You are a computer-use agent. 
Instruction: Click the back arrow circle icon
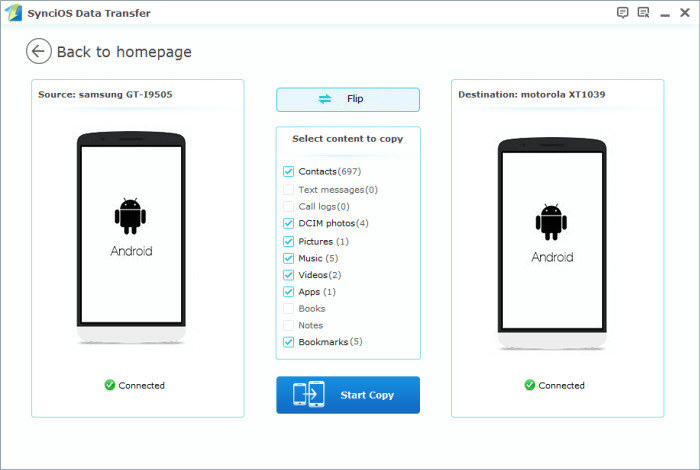38,51
